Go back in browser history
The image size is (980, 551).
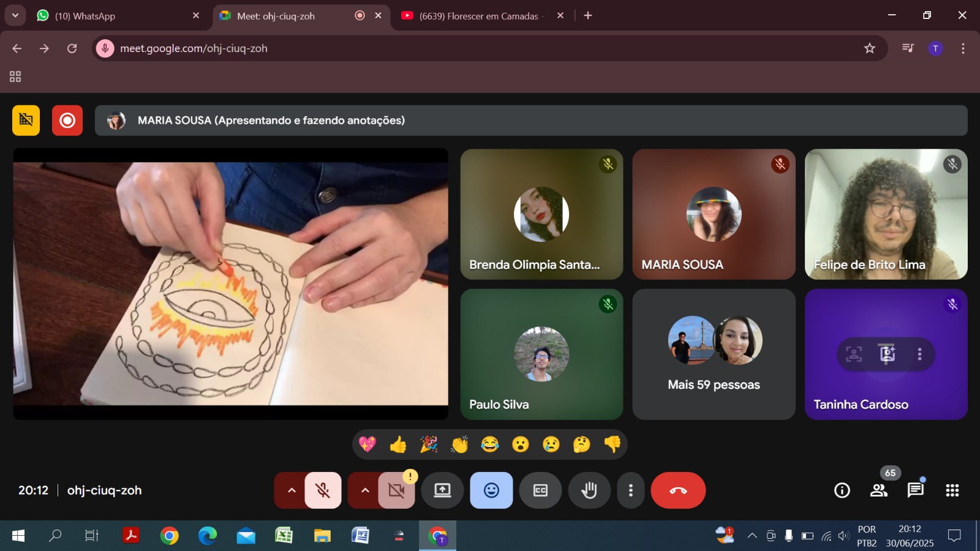[17, 48]
